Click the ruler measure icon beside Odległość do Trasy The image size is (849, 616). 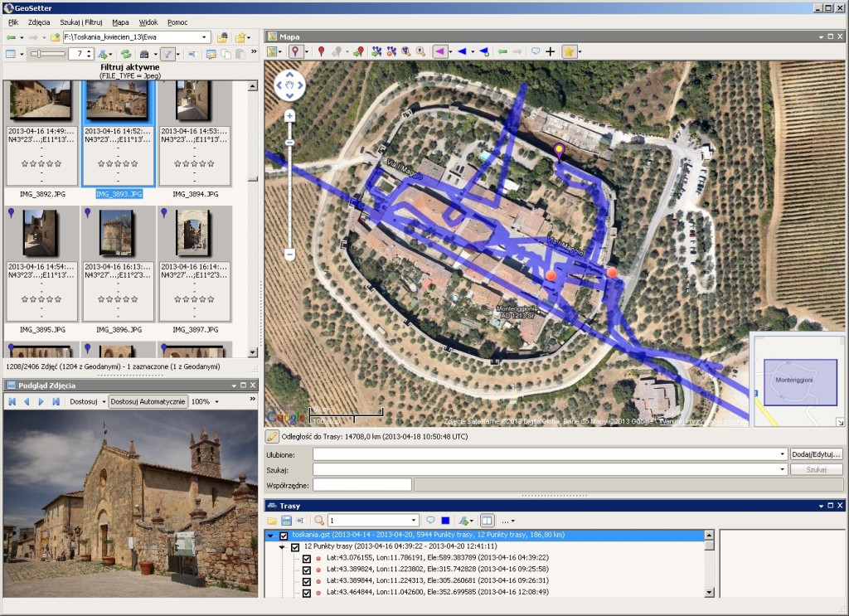272,436
